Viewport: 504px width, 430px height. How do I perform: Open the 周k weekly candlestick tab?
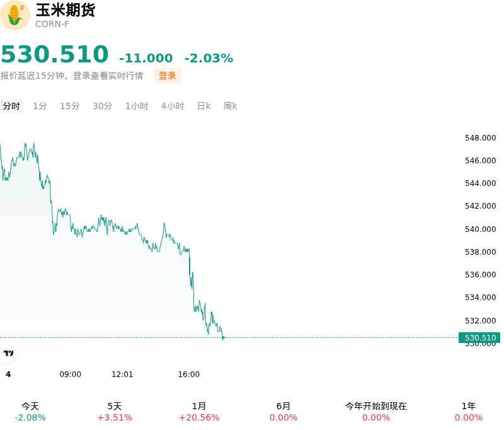coord(230,106)
